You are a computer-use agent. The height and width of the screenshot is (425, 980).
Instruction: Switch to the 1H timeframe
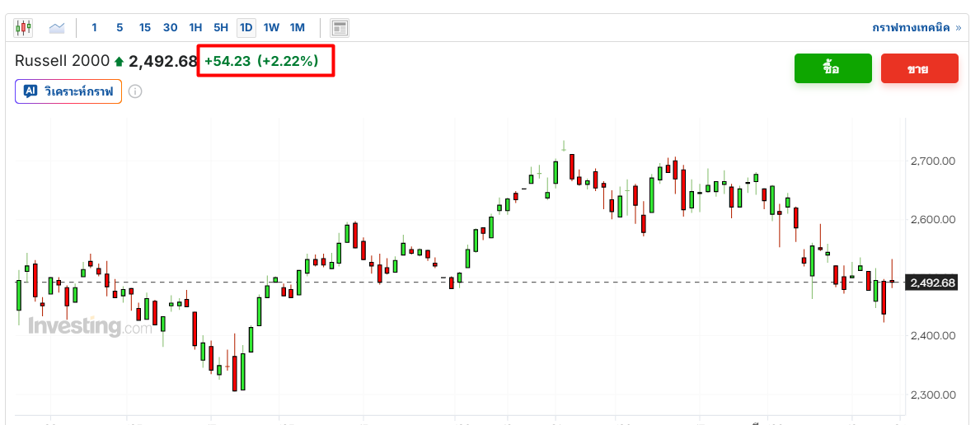195,28
